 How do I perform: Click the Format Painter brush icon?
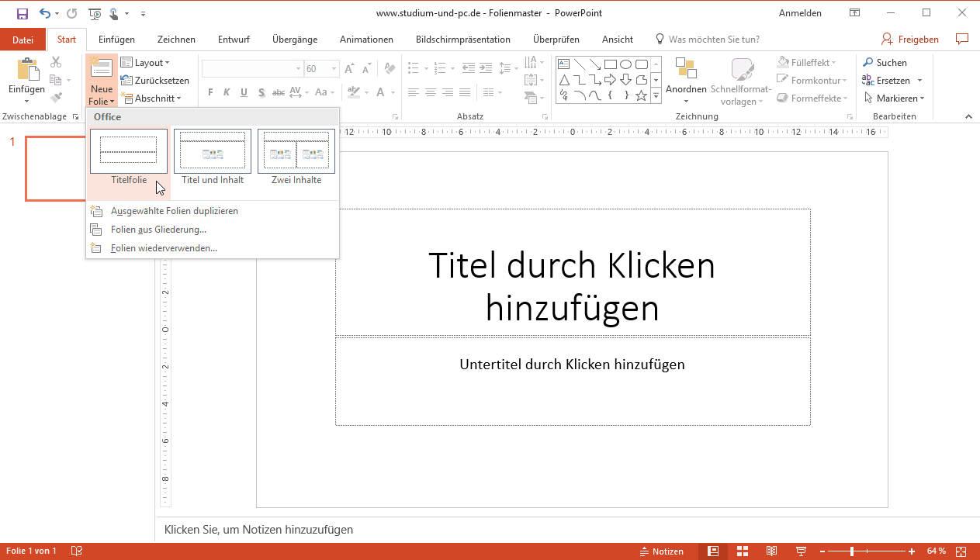pyautogui.click(x=56, y=98)
